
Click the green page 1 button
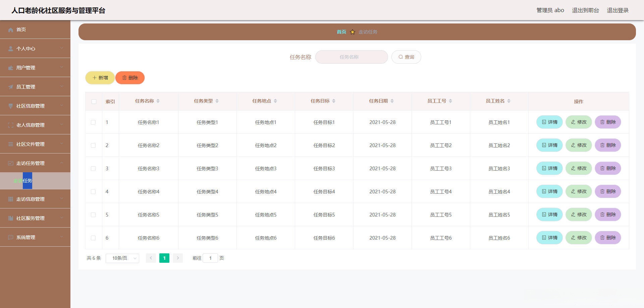pos(164,258)
